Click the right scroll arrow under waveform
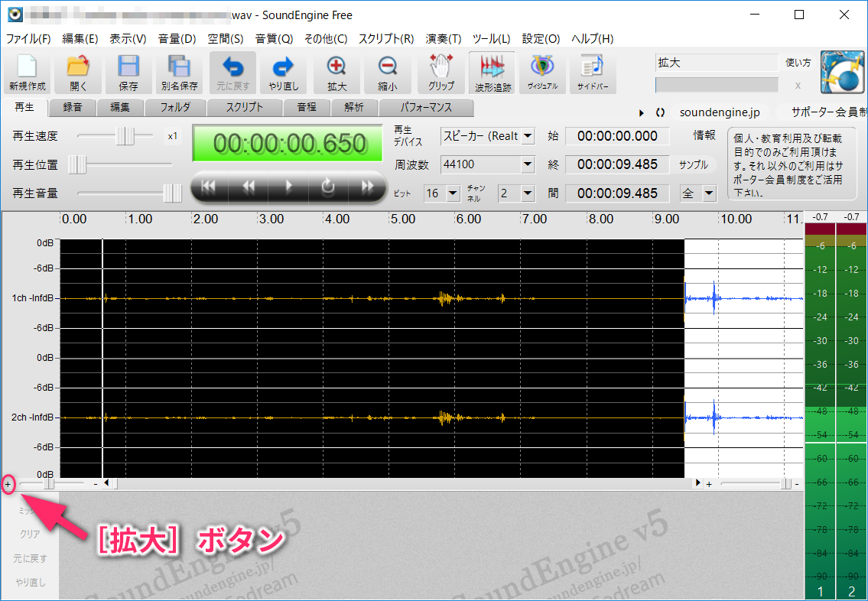Image resolution: width=868 pixels, height=601 pixels. tap(699, 484)
